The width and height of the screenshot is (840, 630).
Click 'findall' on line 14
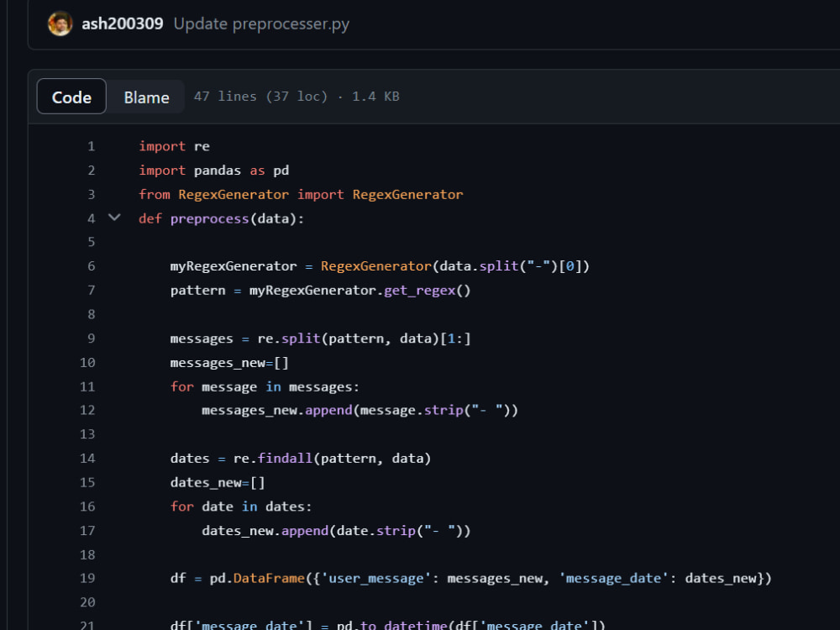285,459
